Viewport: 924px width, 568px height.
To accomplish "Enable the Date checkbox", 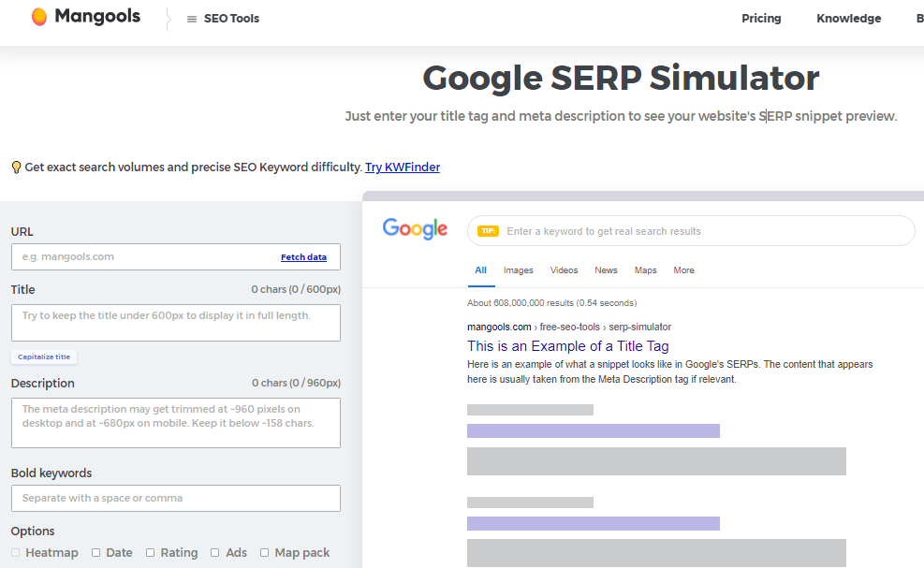I will pyautogui.click(x=96, y=553).
